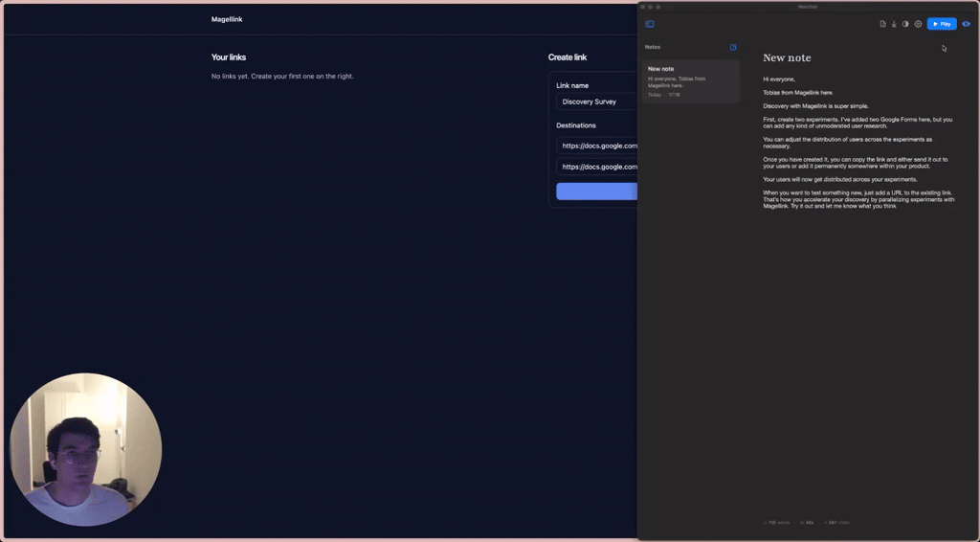Toggle the blue eye visibility icon

(967, 24)
